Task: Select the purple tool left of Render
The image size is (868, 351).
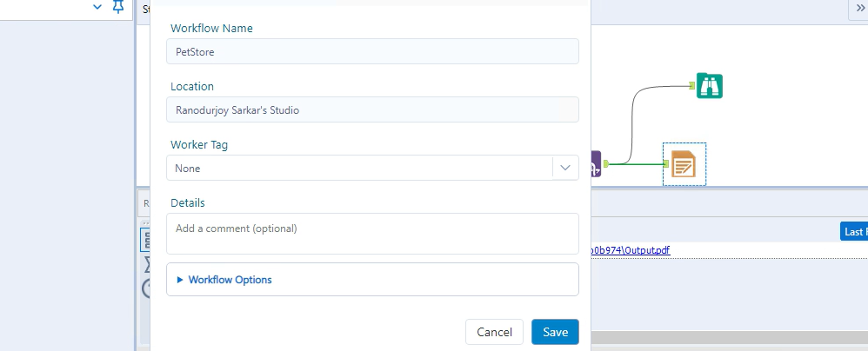Action: coord(596,163)
